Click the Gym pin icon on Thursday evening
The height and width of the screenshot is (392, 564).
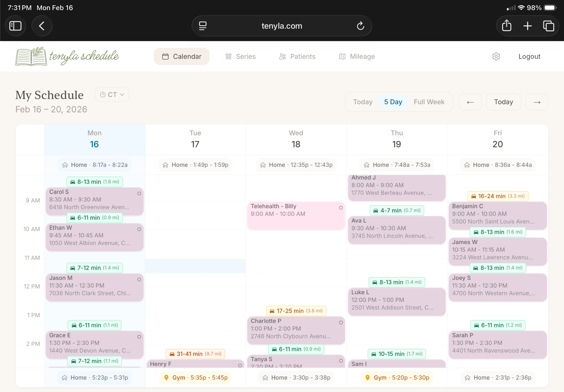367,377
